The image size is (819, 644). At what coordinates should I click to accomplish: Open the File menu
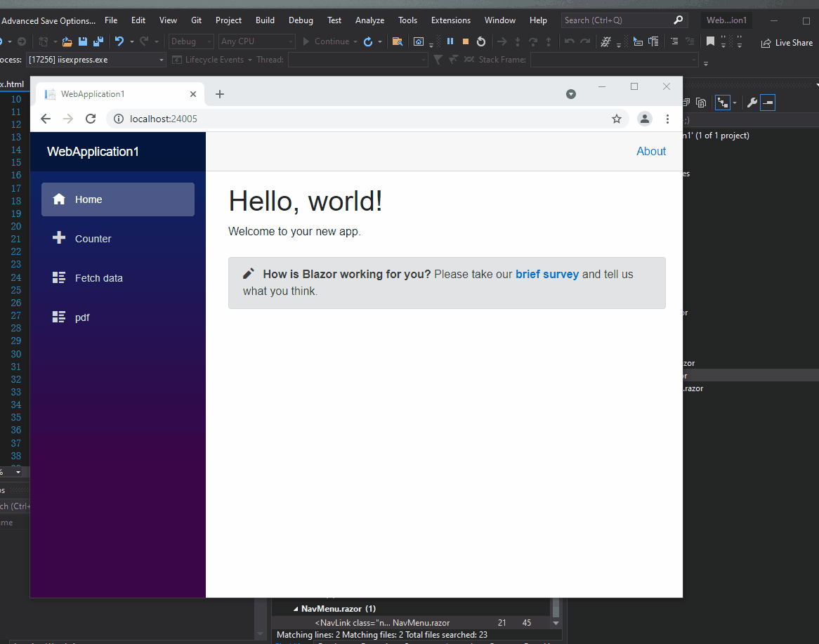[x=111, y=20]
